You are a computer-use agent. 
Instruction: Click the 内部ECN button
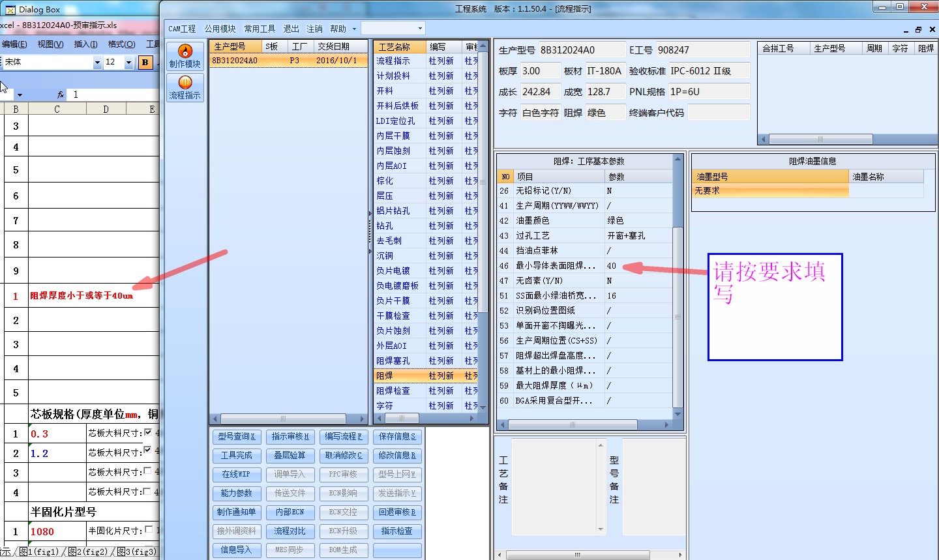(290, 512)
